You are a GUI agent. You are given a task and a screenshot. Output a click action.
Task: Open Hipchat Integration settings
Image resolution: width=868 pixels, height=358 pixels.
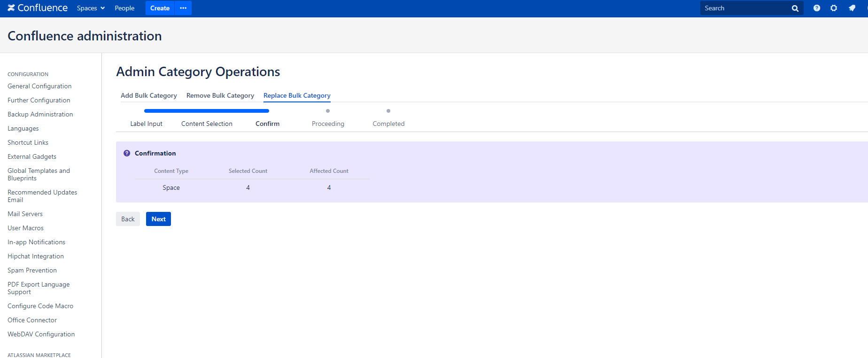[36, 256]
